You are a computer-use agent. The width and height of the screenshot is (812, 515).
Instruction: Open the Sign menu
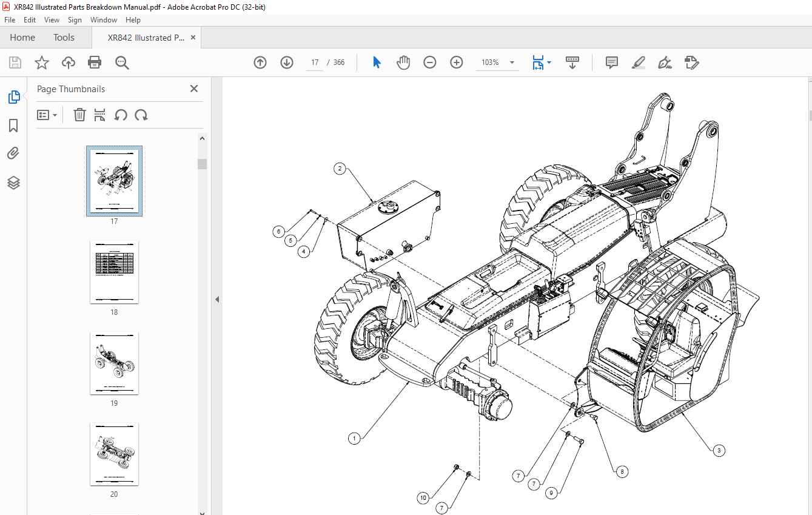[75, 20]
